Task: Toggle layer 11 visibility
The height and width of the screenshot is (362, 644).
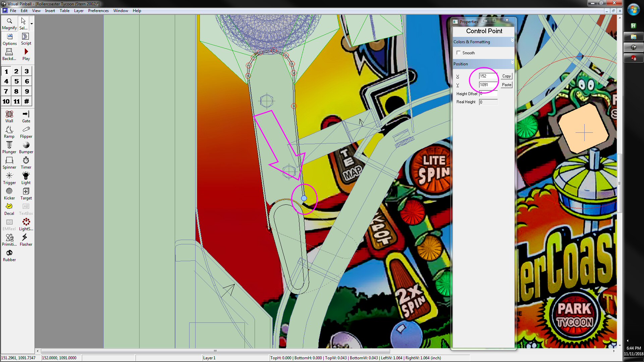Action: click(16, 102)
